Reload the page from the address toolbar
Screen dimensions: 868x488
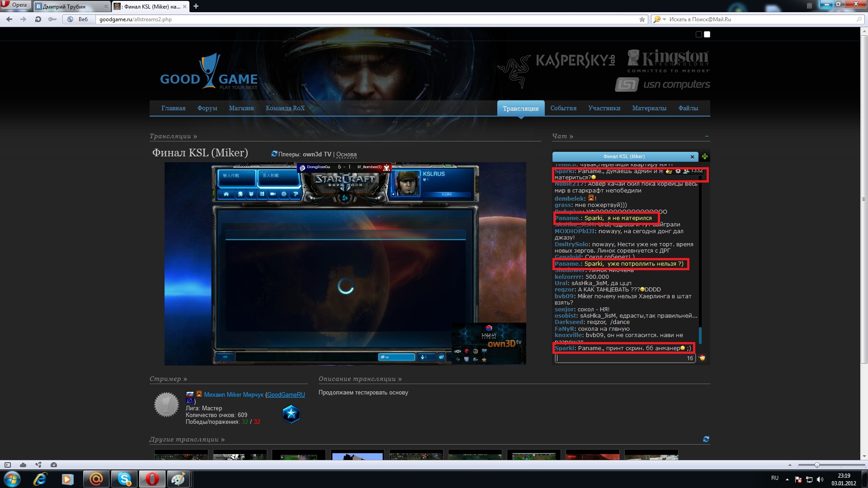click(38, 19)
